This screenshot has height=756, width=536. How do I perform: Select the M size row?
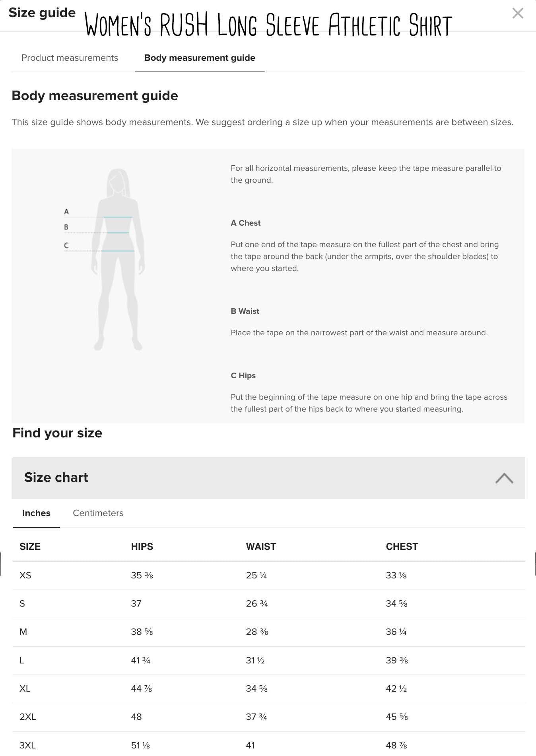pos(23,632)
